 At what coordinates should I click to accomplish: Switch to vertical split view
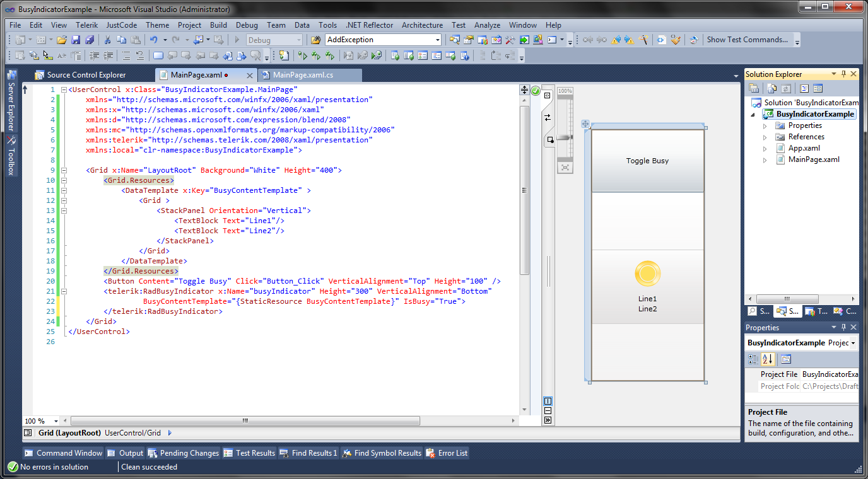tap(548, 401)
